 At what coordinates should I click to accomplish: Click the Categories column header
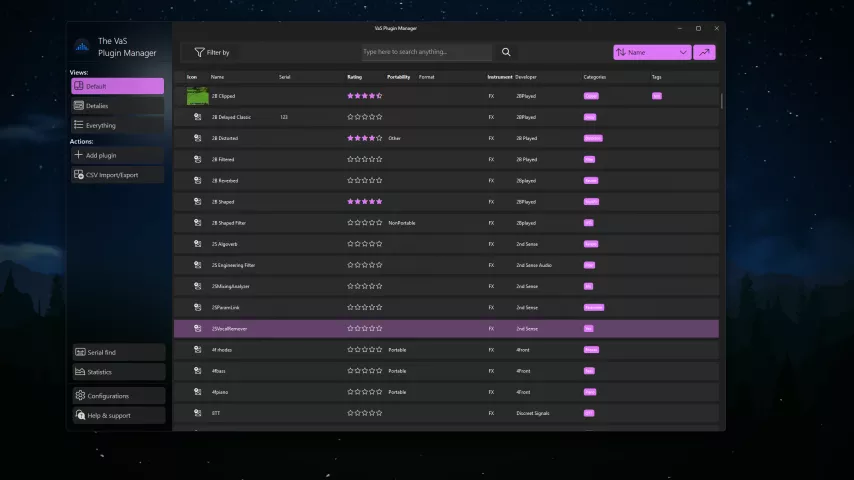(595, 77)
